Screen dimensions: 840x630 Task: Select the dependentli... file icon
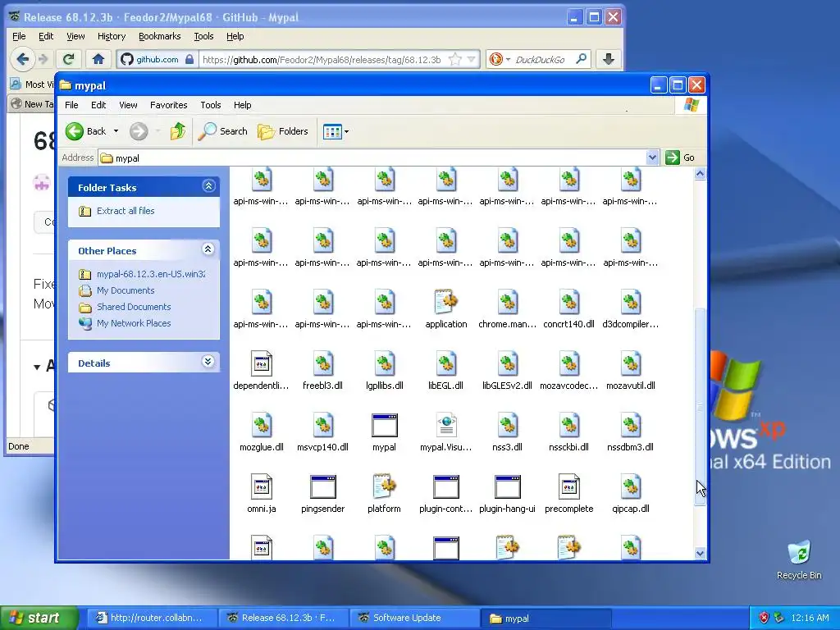pyautogui.click(x=262, y=363)
